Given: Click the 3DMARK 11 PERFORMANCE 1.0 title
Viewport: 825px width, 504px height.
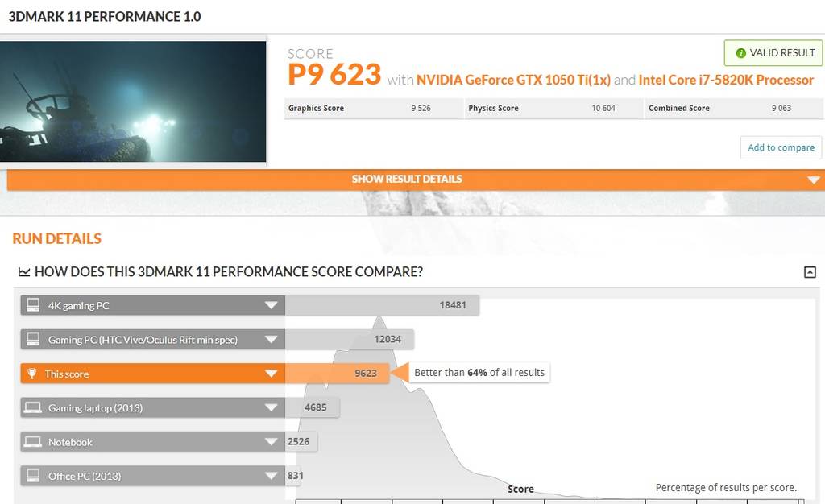Looking at the screenshot, I should tap(104, 17).
